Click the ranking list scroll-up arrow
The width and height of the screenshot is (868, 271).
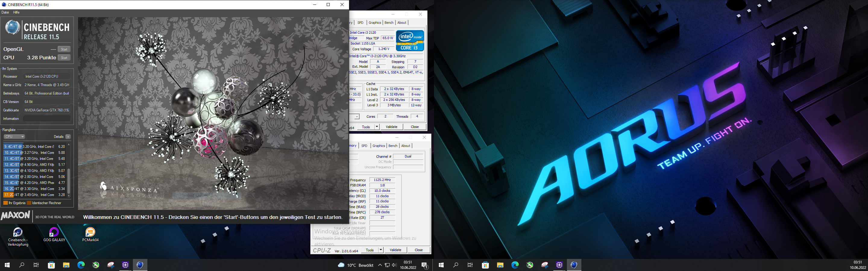(69, 145)
